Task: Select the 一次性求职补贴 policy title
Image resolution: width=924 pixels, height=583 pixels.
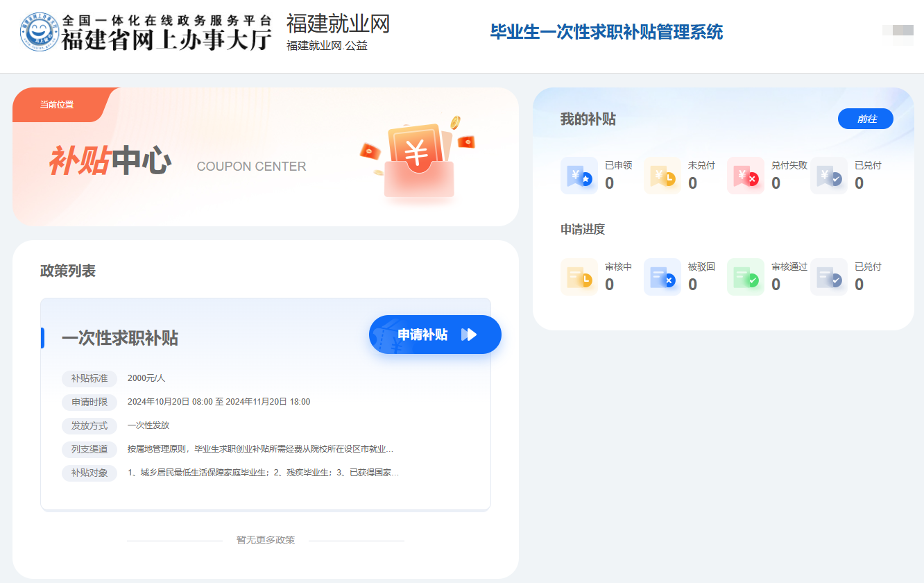Action: click(x=120, y=338)
